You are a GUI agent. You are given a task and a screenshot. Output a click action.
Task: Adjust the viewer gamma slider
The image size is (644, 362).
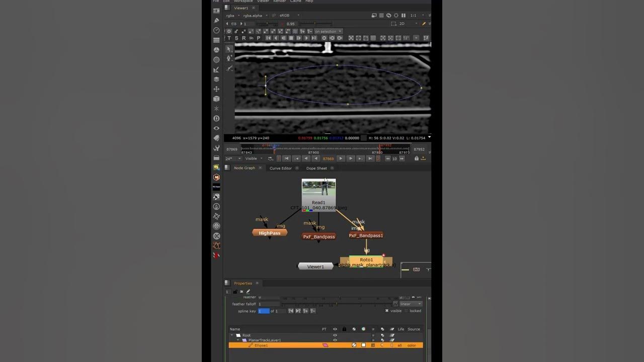316,24
